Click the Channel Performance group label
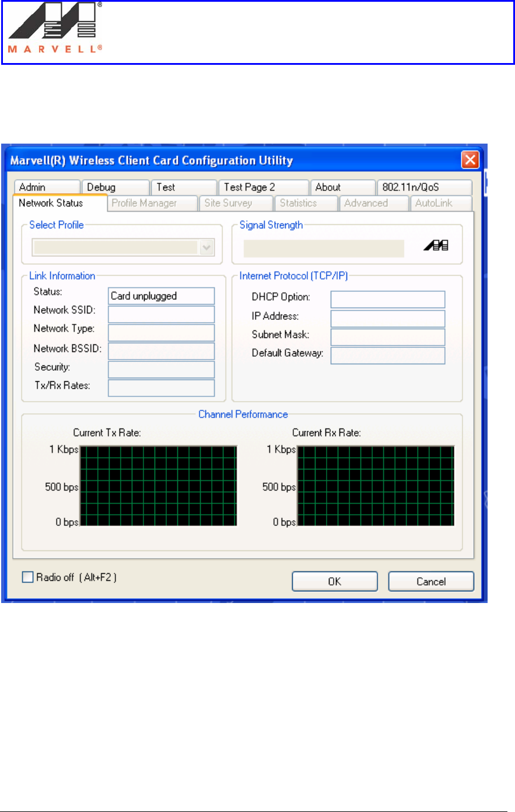The width and height of the screenshot is (515, 812). click(243, 414)
